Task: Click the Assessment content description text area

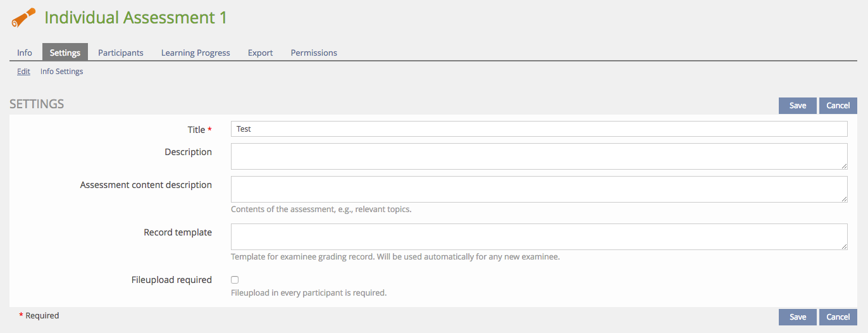Action: pos(539,189)
